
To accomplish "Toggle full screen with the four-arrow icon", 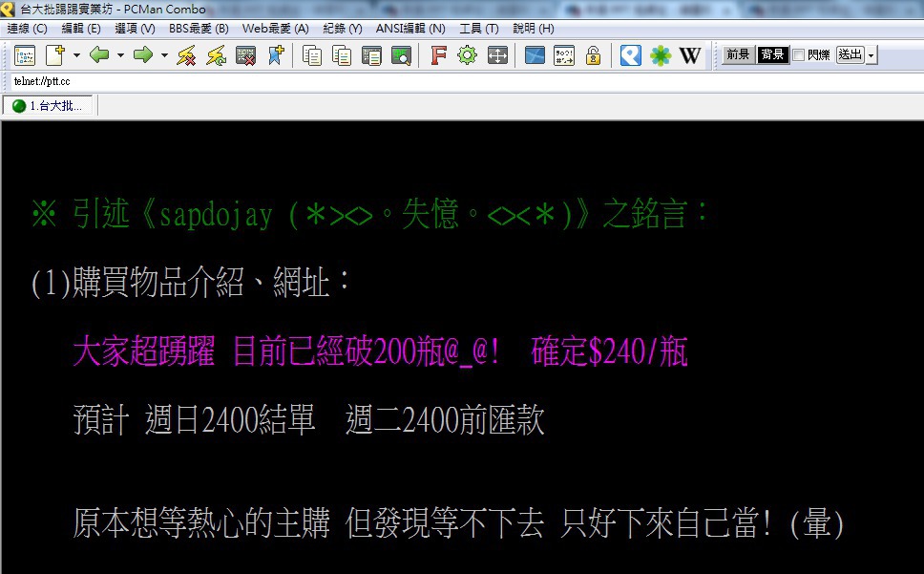I will pyautogui.click(x=498, y=55).
